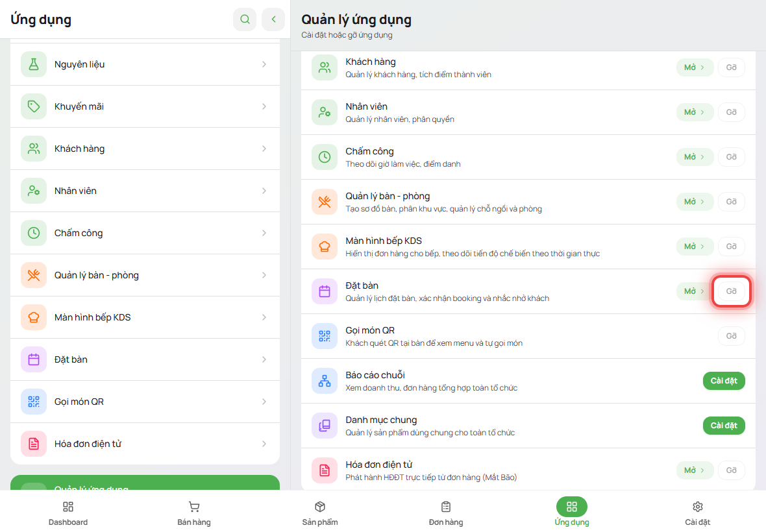
Task: Click Hóa đơn điện tử document sidebar icon
Action: (34, 444)
